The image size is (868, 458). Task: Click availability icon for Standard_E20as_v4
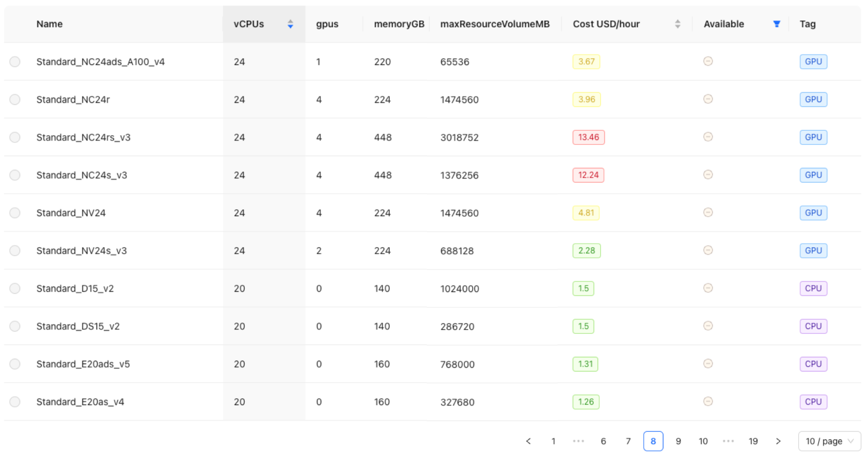tap(708, 401)
